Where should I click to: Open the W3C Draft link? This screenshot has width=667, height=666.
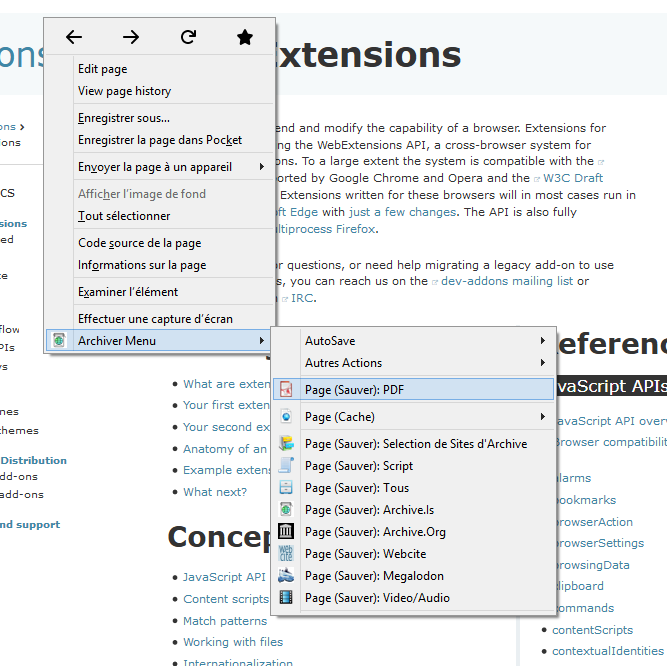[573, 178]
